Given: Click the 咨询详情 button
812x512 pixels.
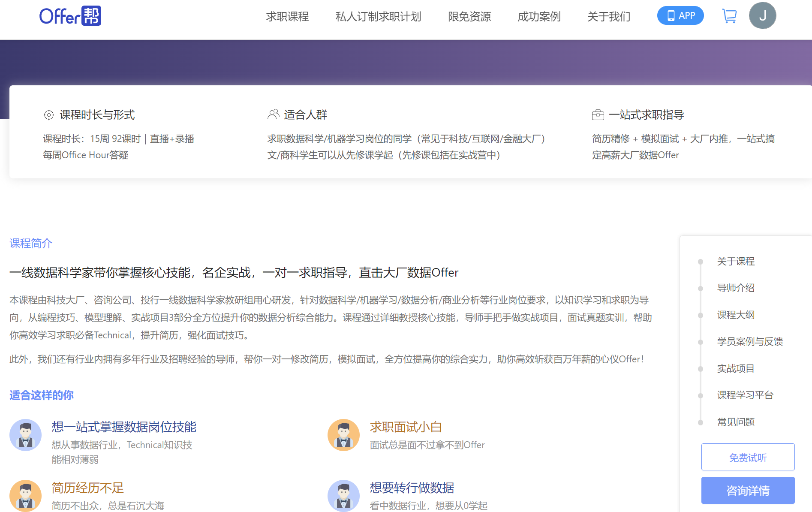Looking at the screenshot, I should tap(748, 490).
